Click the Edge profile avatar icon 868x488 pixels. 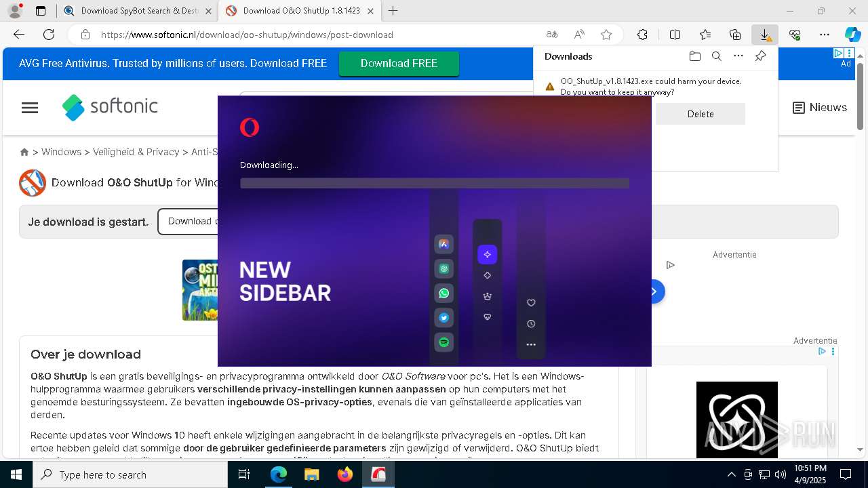[x=15, y=11]
